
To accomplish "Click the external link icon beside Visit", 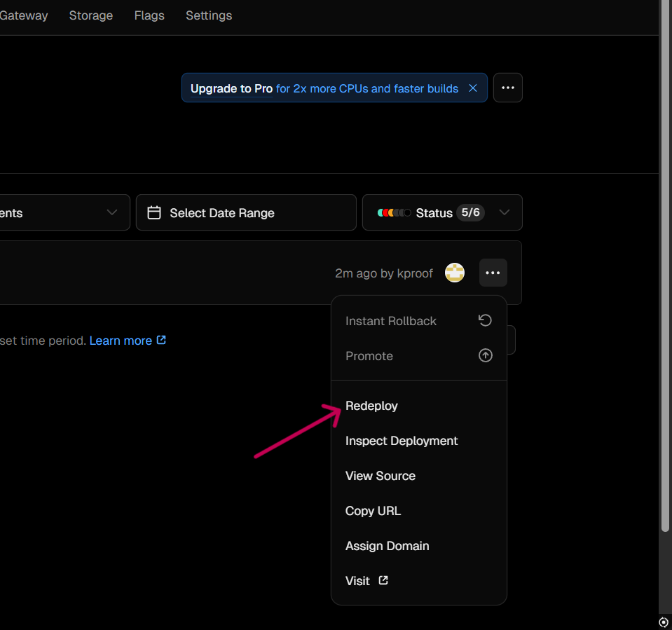I will click(x=383, y=580).
